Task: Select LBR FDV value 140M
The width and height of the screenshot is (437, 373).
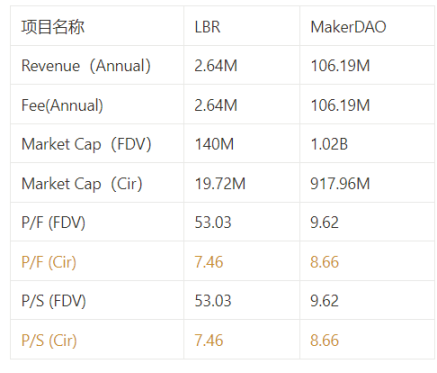Action: click(214, 145)
